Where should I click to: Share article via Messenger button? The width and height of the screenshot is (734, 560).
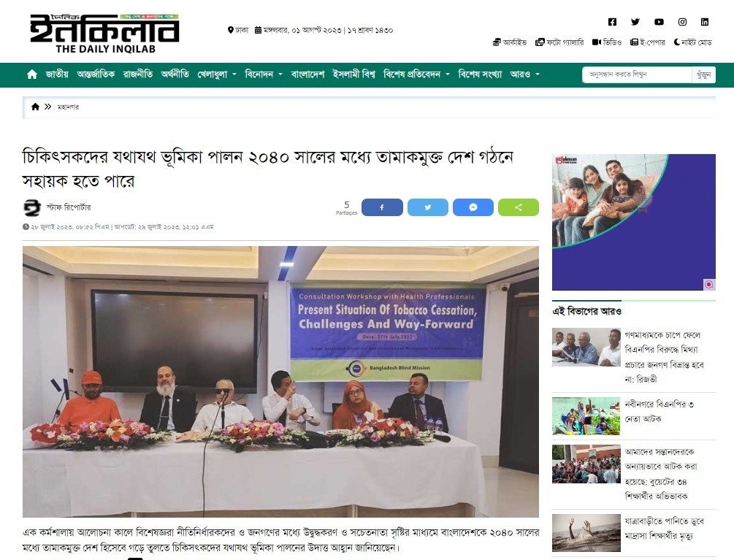pyautogui.click(x=473, y=207)
